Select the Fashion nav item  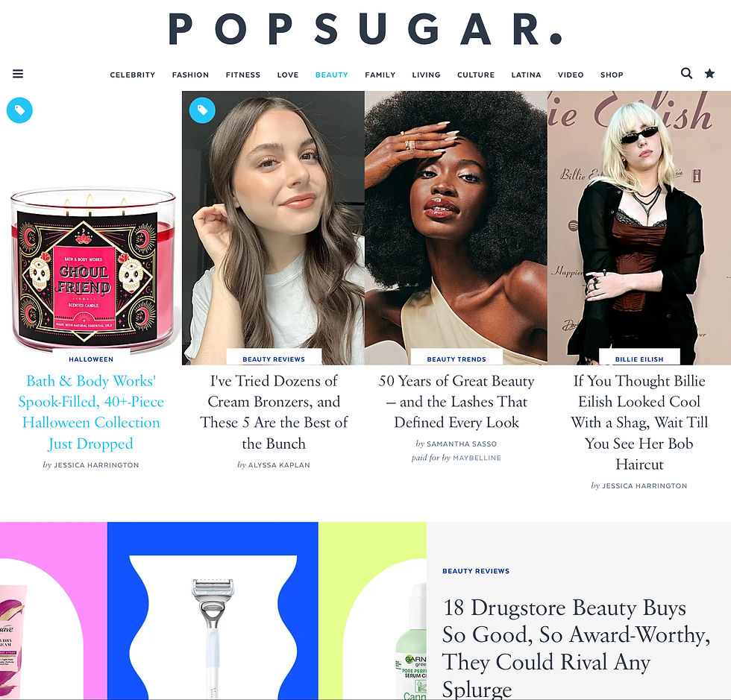point(190,75)
